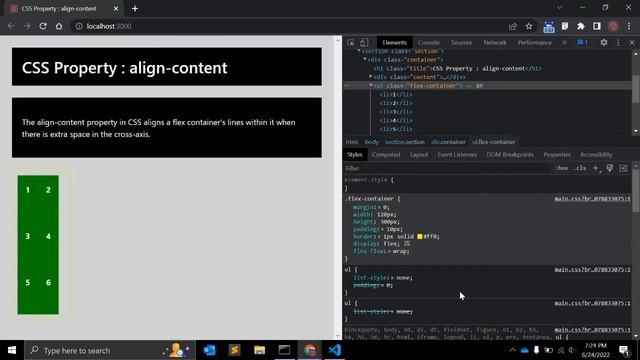Select section.section in the breadcrumb

[404, 142]
